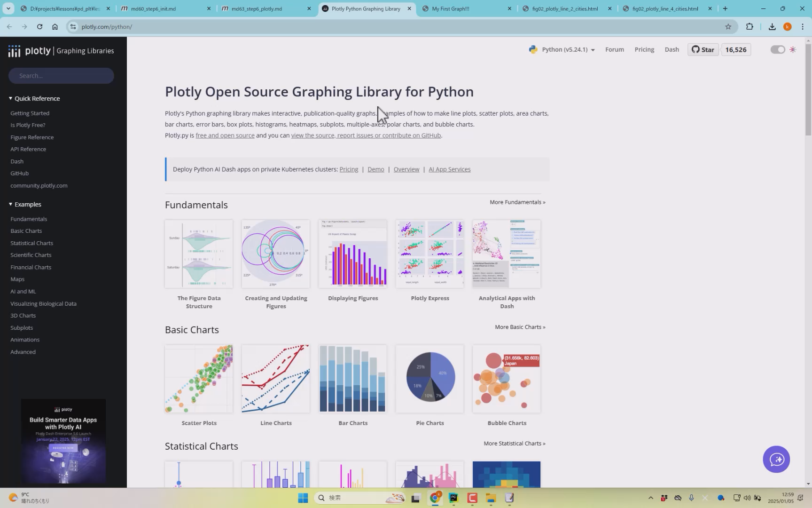Open PyCharm from the taskbar

point(453,498)
